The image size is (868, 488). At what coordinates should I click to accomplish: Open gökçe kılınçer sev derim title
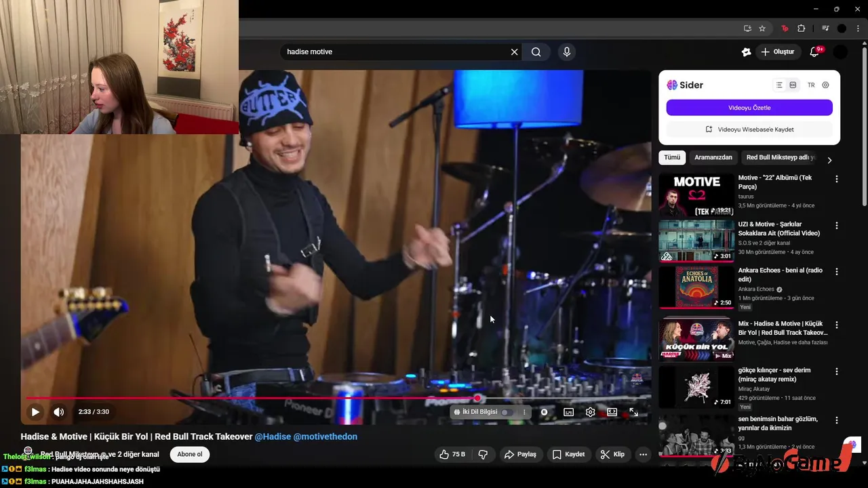click(x=776, y=374)
